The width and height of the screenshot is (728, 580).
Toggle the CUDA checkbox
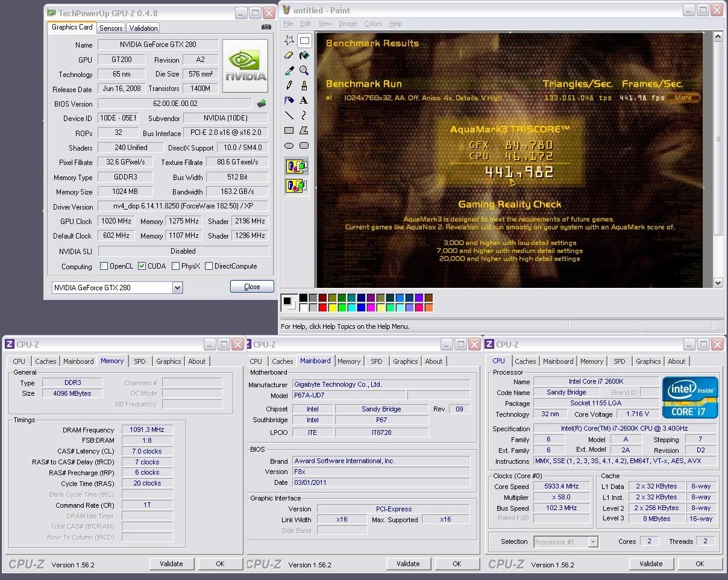(x=142, y=266)
